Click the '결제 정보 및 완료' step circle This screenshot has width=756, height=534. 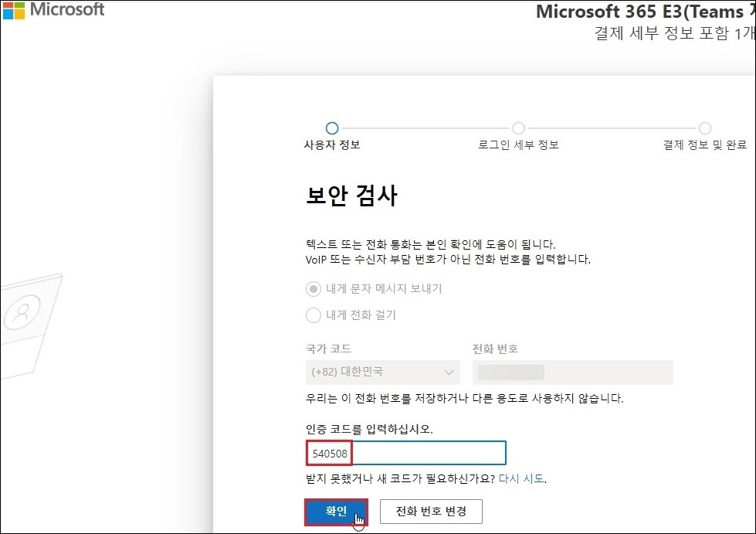[x=705, y=128]
